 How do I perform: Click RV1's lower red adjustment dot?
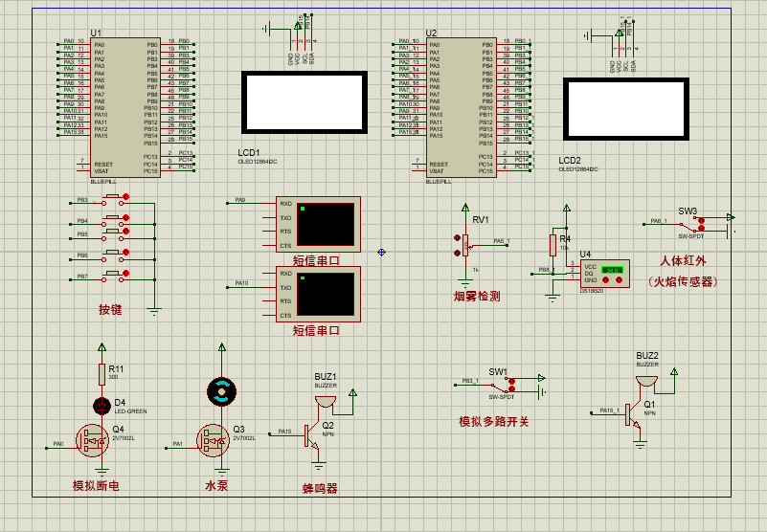(x=458, y=253)
